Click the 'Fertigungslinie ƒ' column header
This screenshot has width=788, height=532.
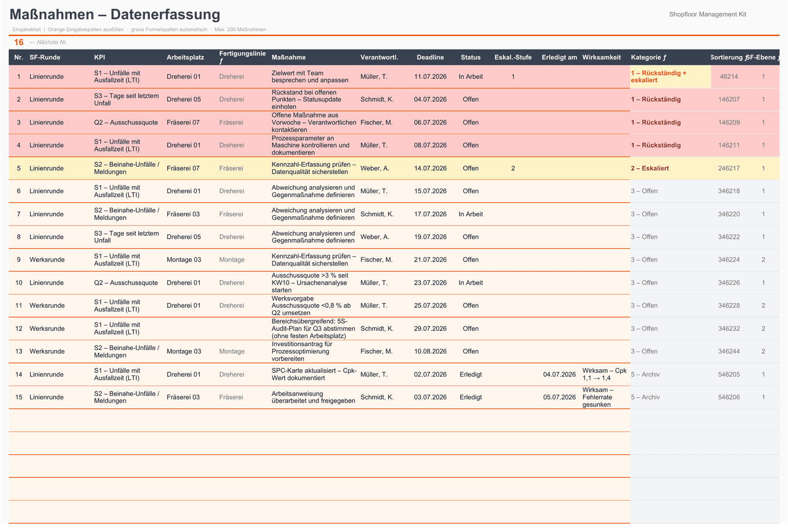pyautogui.click(x=244, y=58)
